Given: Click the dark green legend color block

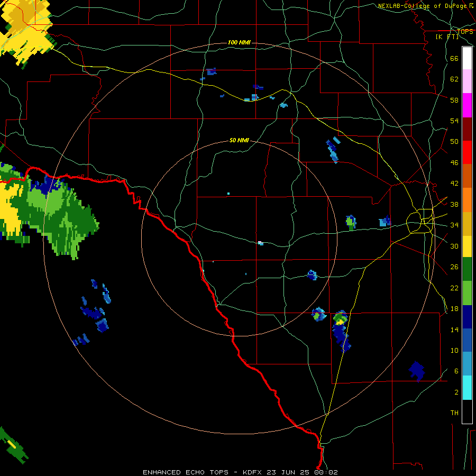Looking at the screenshot, I should tap(467, 269).
